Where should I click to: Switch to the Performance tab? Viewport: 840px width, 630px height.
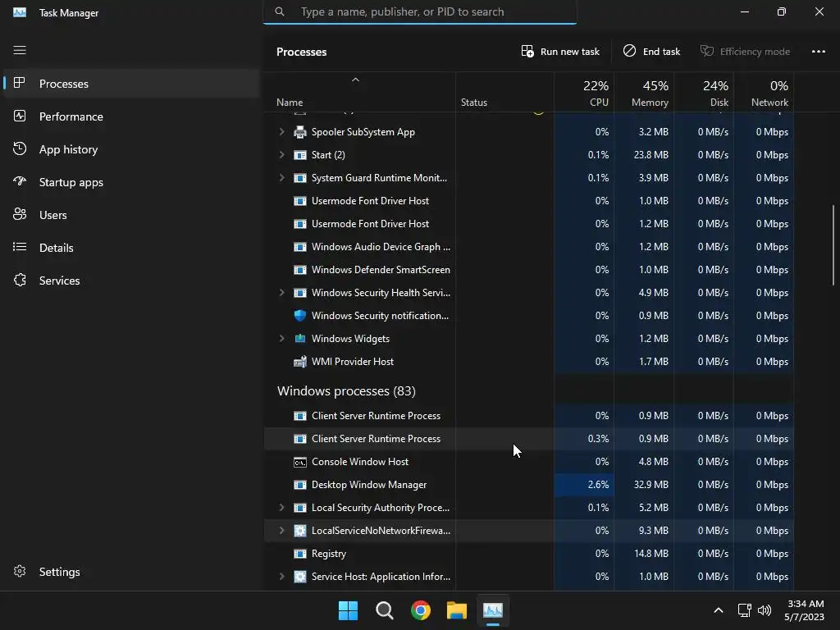tap(131, 116)
